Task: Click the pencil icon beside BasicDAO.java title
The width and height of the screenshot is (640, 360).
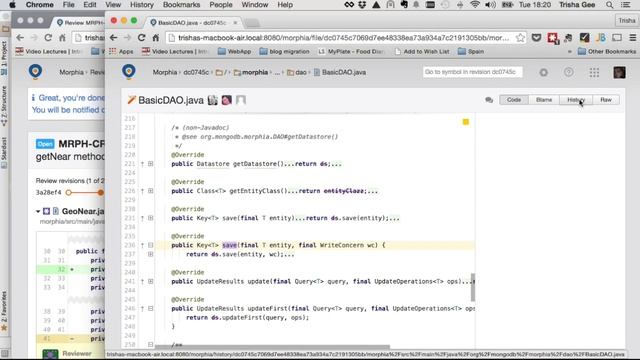Action: (x=131, y=100)
